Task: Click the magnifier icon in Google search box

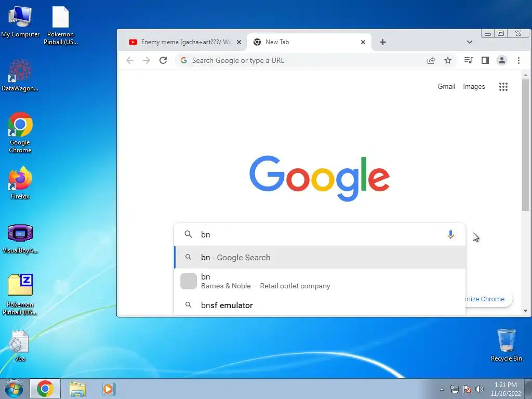Action: coord(188,234)
